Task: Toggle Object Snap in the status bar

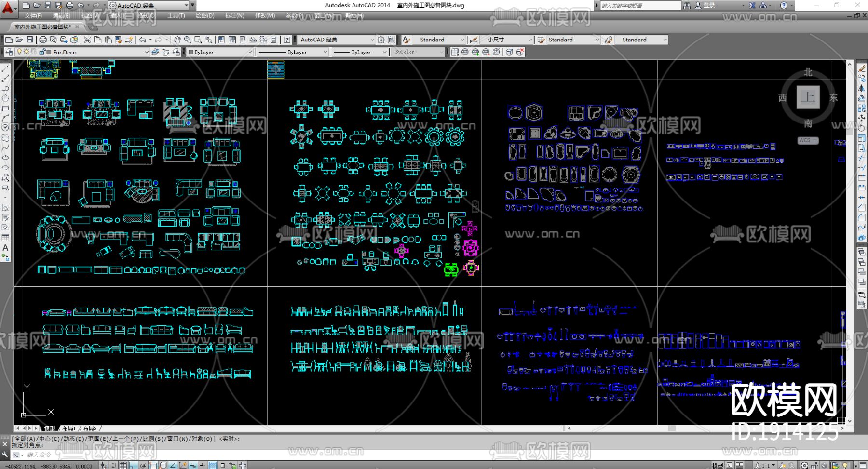Action: pos(153,465)
